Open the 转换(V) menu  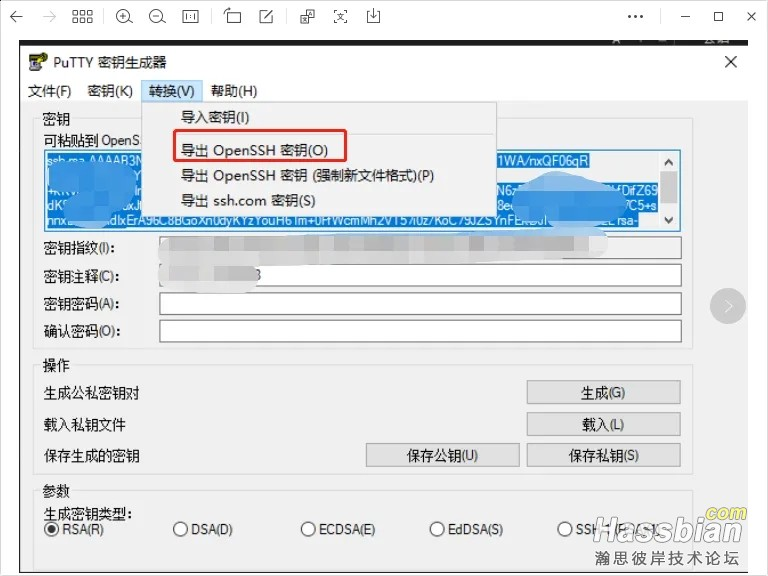[x=172, y=91]
